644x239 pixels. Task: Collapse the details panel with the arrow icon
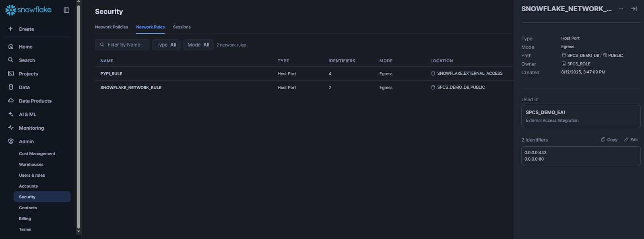pos(634,9)
